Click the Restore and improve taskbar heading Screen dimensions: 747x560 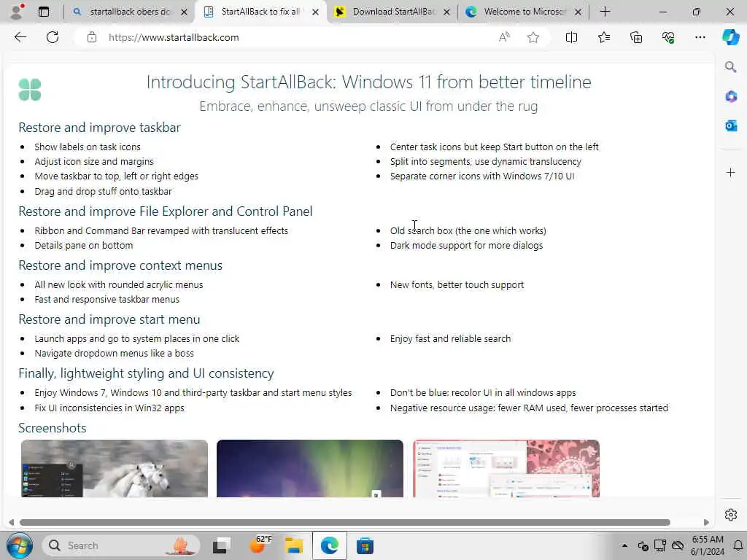click(99, 128)
